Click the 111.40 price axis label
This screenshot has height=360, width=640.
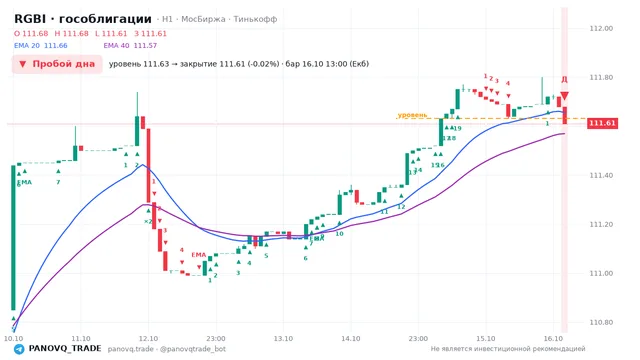point(601,175)
